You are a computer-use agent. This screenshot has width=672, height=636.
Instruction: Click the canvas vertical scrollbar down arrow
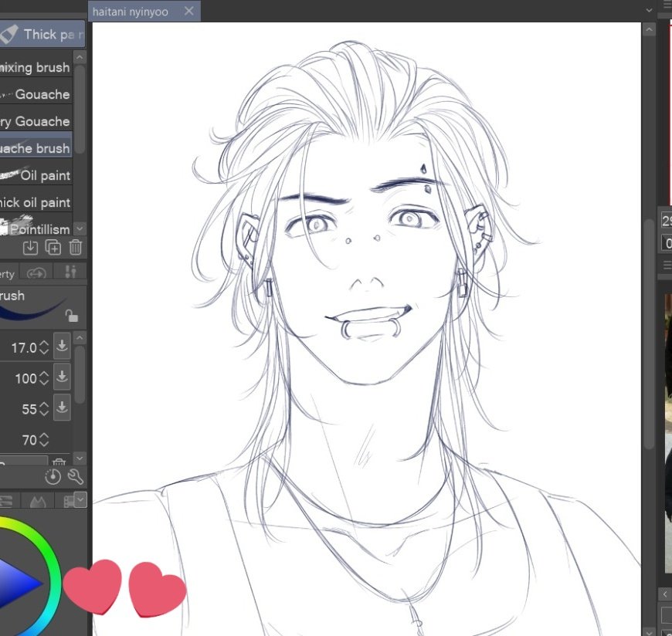point(650,631)
